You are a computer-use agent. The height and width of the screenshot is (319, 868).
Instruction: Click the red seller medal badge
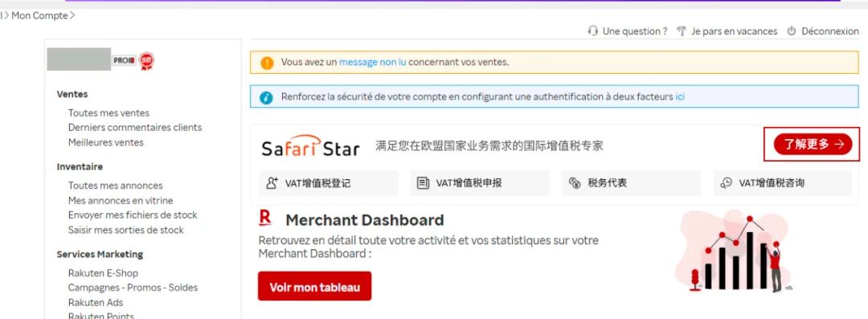146,61
